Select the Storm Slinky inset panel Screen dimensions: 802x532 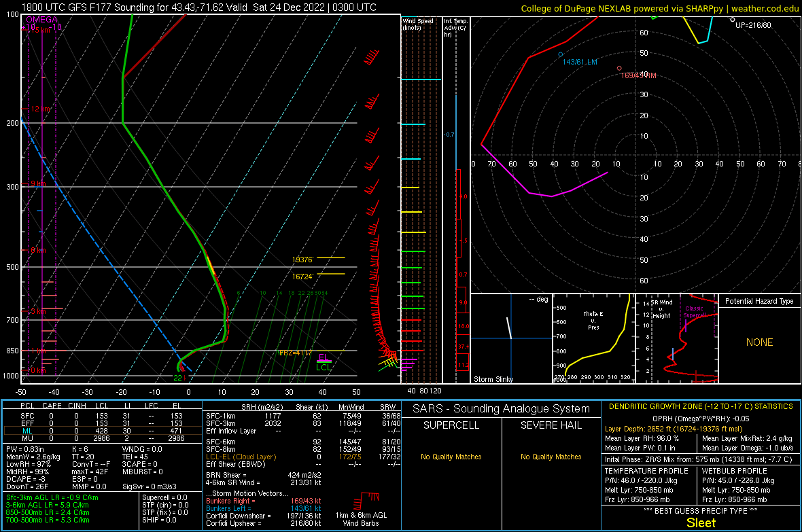click(511, 338)
